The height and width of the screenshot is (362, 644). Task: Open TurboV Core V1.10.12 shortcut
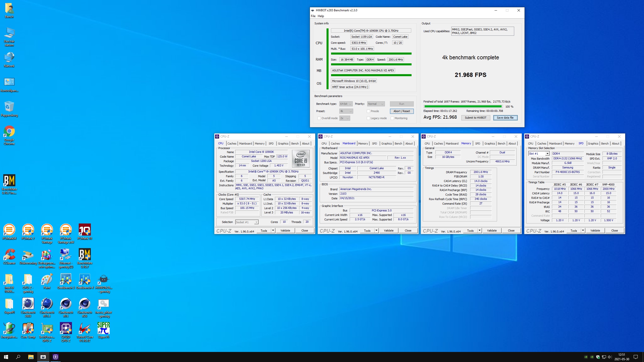[x=85, y=332]
